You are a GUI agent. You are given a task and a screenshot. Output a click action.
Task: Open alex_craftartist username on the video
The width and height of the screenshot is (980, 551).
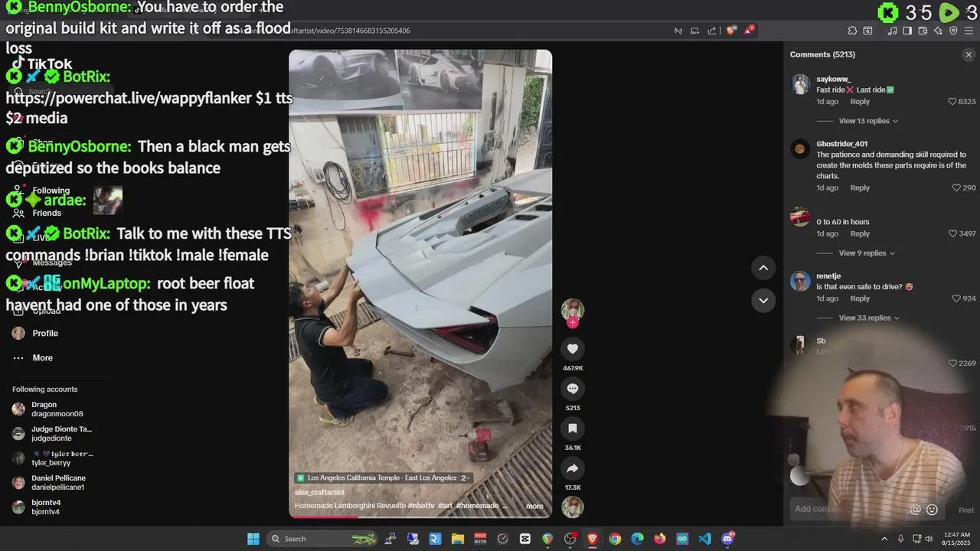(x=319, y=492)
